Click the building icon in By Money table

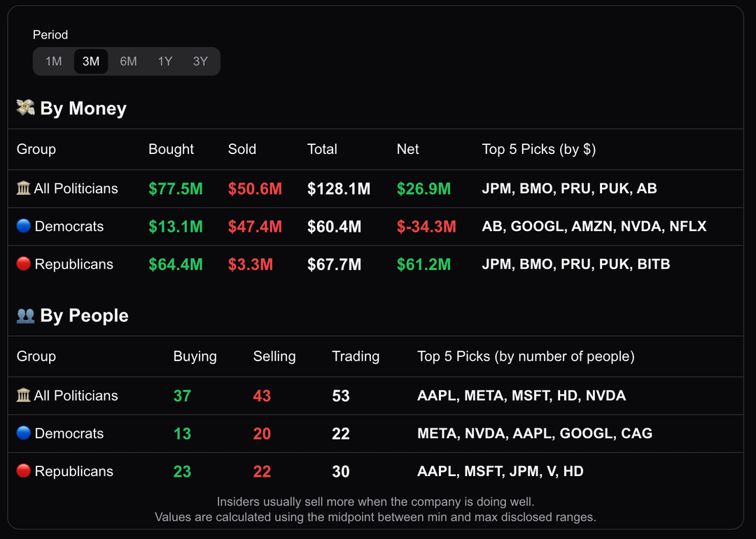pyautogui.click(x=23, y=188)
